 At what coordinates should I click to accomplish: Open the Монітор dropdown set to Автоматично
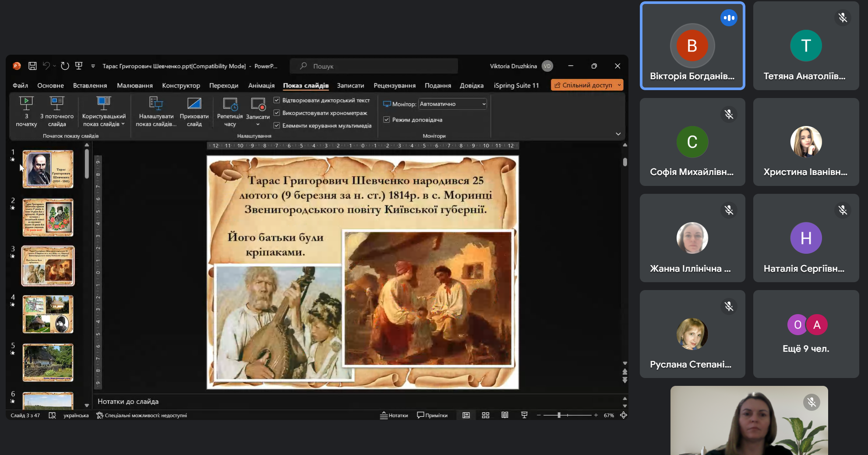tap(452, 104)
